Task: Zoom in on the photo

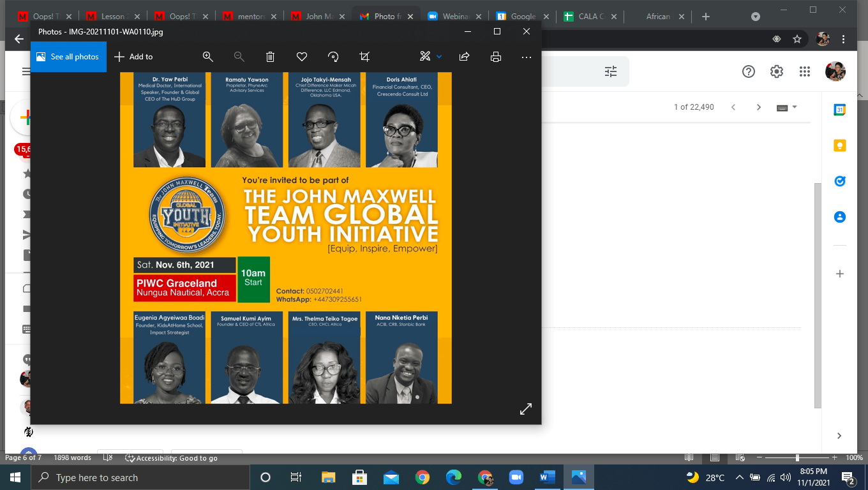Action: 207,57
